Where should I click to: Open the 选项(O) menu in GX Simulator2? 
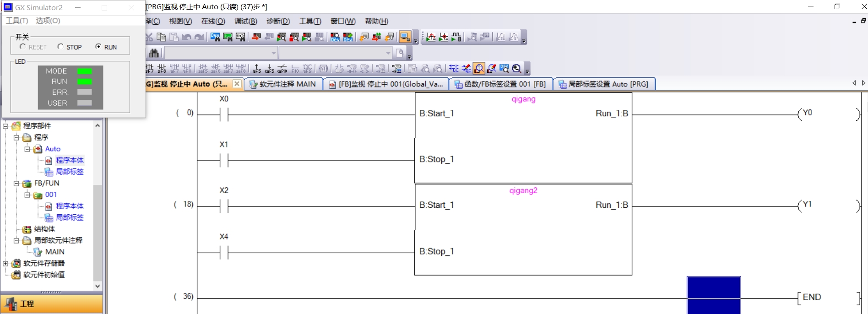(48, 21)
